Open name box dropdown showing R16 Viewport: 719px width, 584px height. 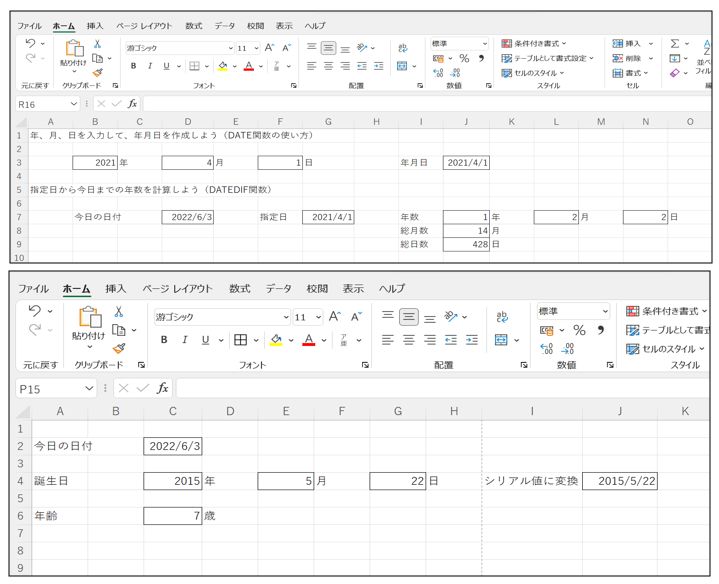pos(74,103)
